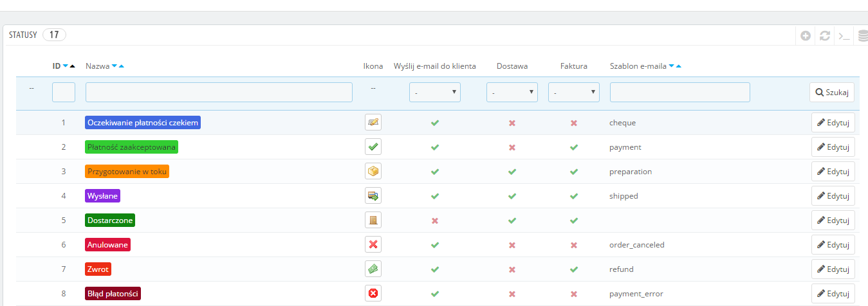Add a new order status

click(806, 36)
